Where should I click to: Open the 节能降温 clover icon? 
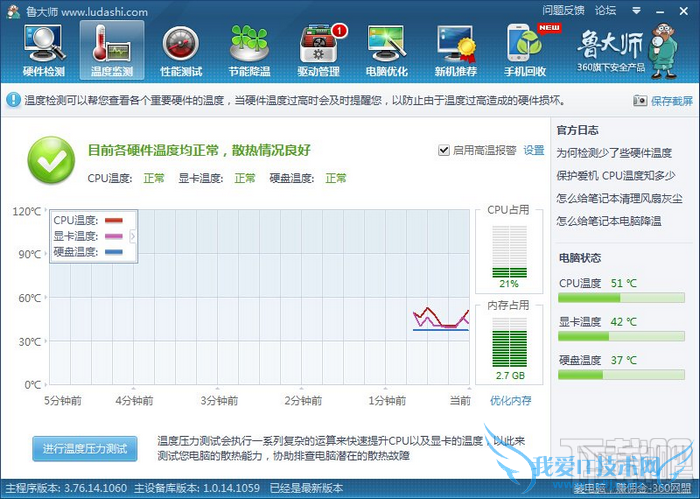click(250, 50)
